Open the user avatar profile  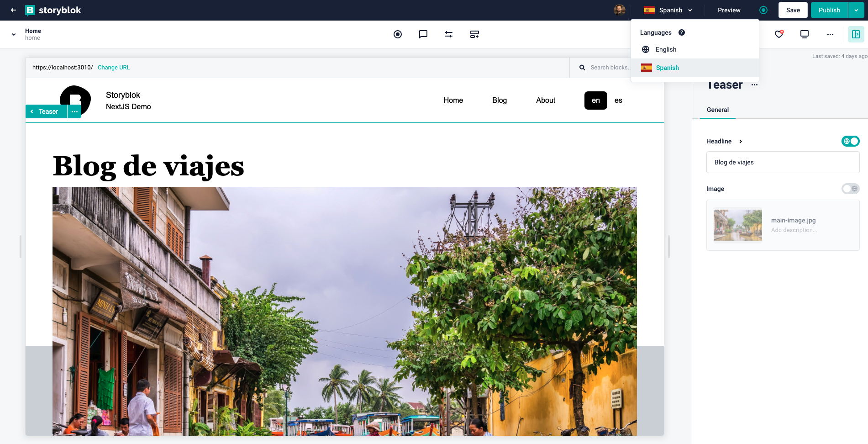(x=619, y=10)
